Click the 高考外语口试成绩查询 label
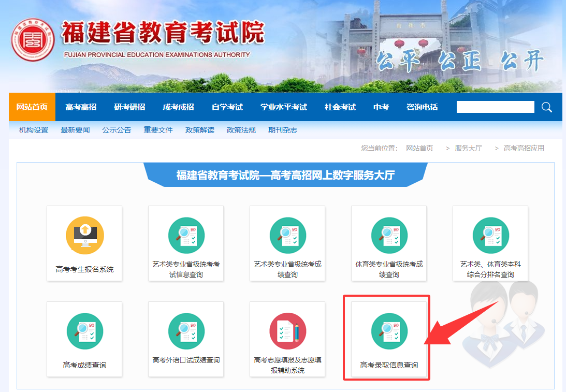The image size is (566, 392). (186, 360)
